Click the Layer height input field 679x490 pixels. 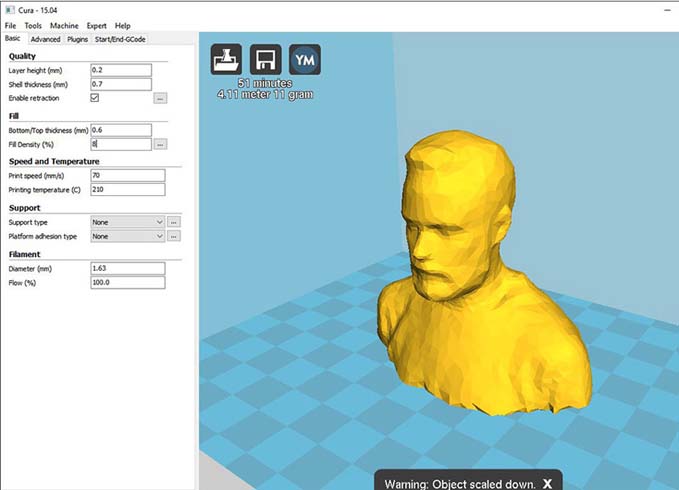121,70
